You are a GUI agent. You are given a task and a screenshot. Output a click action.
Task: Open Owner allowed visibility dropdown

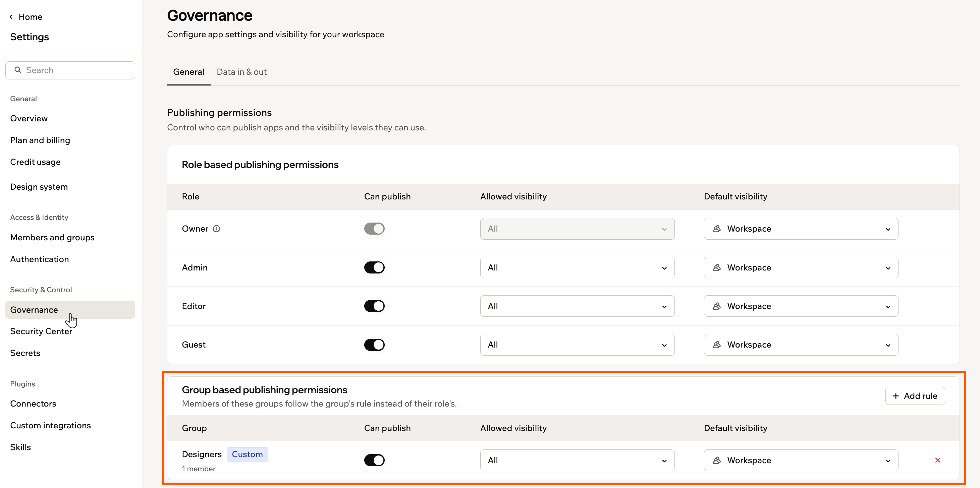point(577,229)
